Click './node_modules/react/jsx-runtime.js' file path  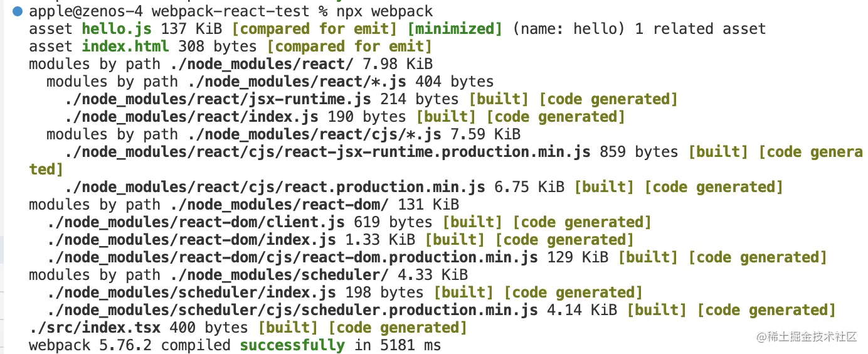tap(218, 99)
